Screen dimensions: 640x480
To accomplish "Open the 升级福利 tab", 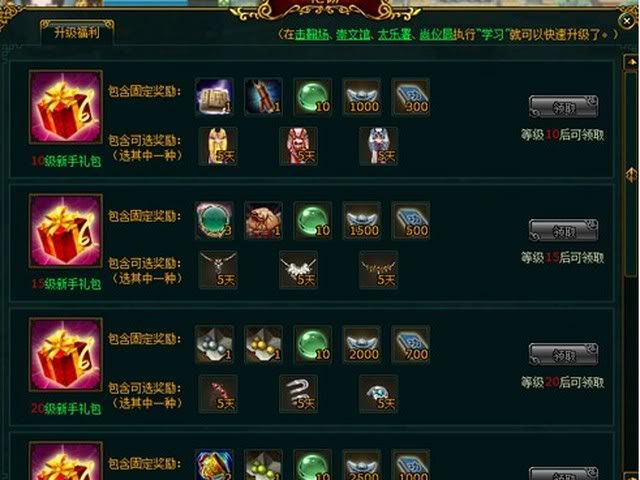I will (x=77, y=32).
